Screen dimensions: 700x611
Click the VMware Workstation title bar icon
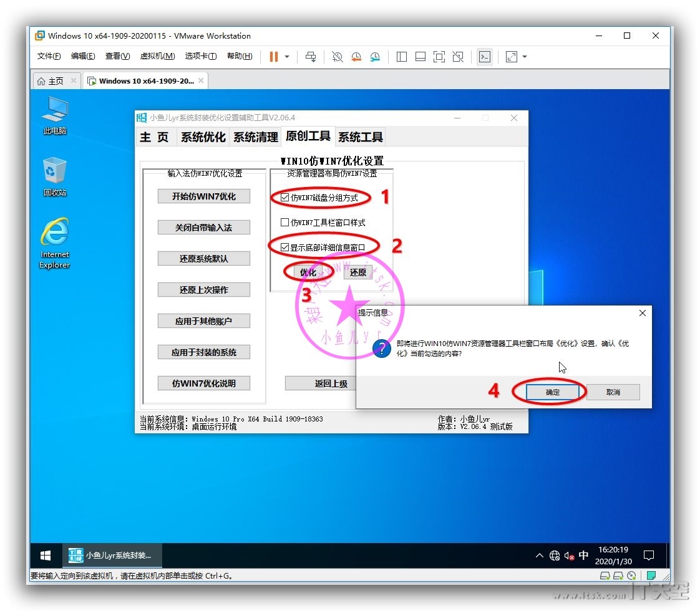coord(40,36)
